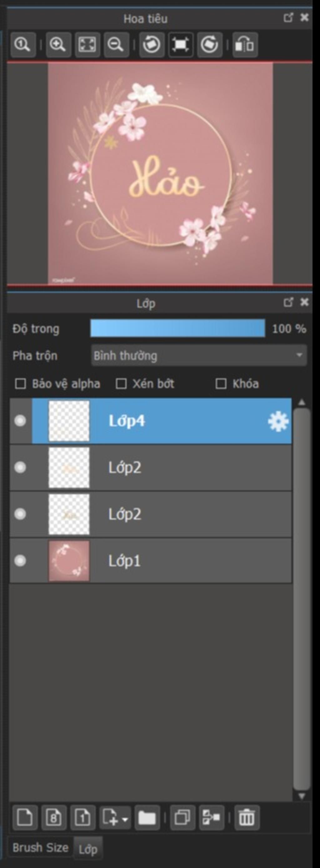Image resolution: width=320 pixels, height=868 pixels.
Task: Reset navigator zoom to 100%
Action: 22,44
